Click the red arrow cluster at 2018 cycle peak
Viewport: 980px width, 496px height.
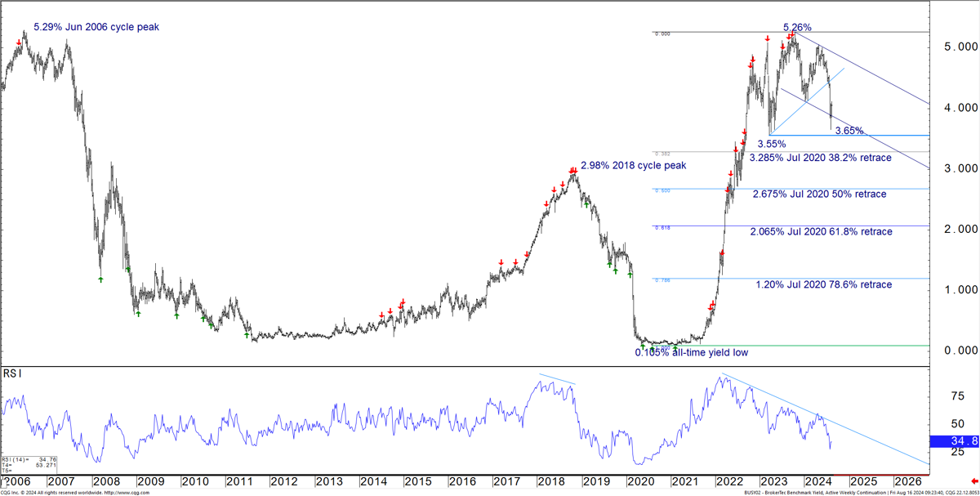click(x=572, y=170)
